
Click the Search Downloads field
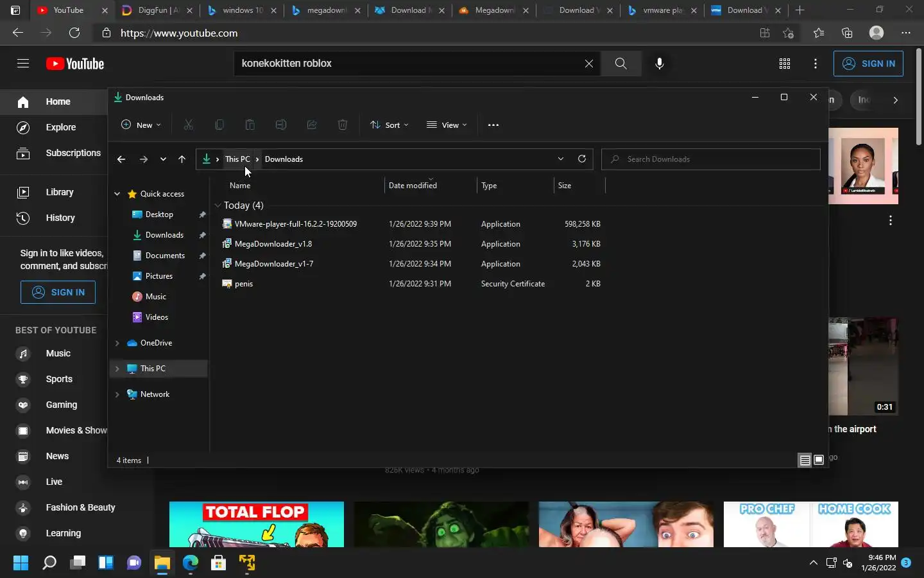pos(710,159)
